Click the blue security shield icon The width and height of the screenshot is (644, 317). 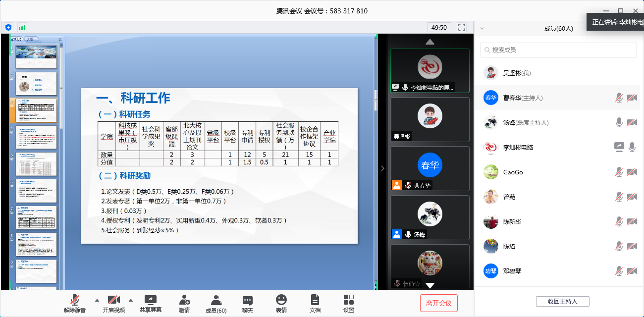pyautogui.click(x=8, y=27)
